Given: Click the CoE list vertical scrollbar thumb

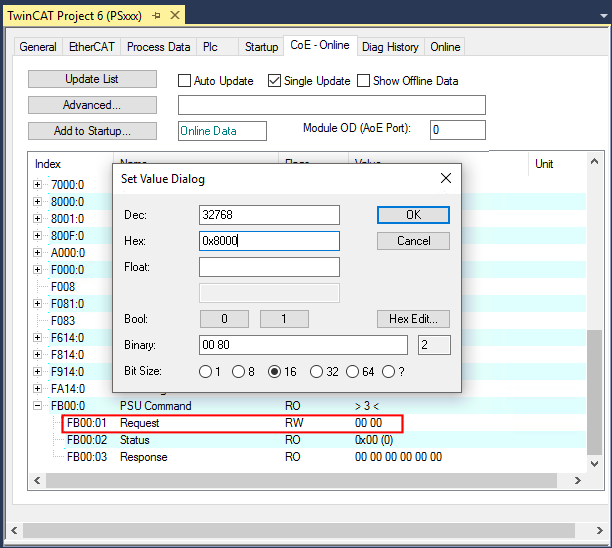Looking at the screenshot, I should [x=594, y=392].
